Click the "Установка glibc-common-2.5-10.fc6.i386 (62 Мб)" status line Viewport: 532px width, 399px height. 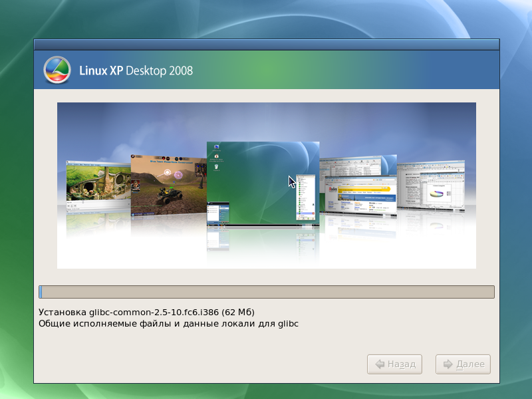(146, 312)
